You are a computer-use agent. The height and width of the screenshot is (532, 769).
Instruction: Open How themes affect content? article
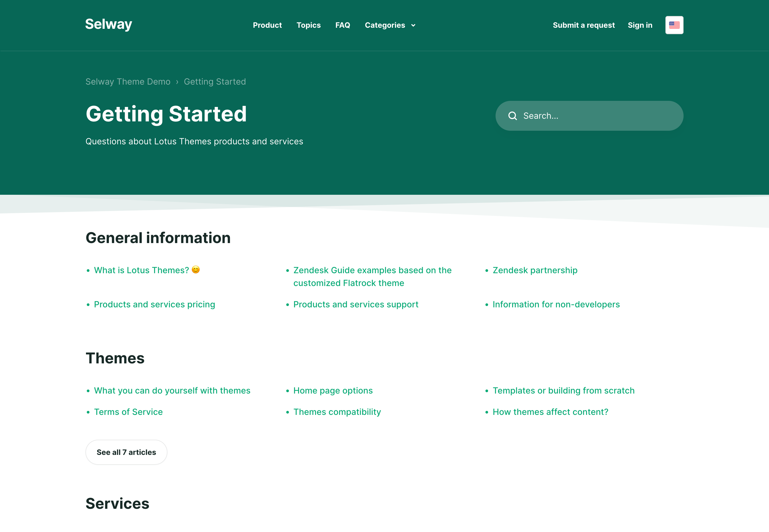click(x=551, y=412)
